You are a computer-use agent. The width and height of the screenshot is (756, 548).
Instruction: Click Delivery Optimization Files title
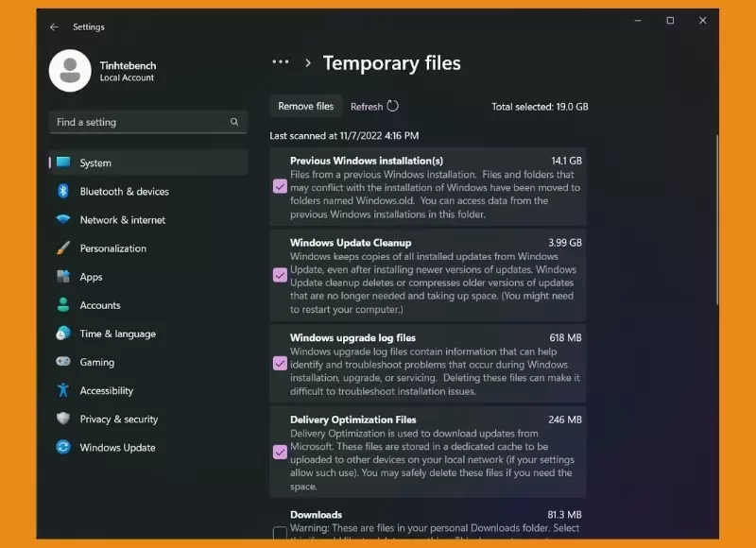coord(352,420)
